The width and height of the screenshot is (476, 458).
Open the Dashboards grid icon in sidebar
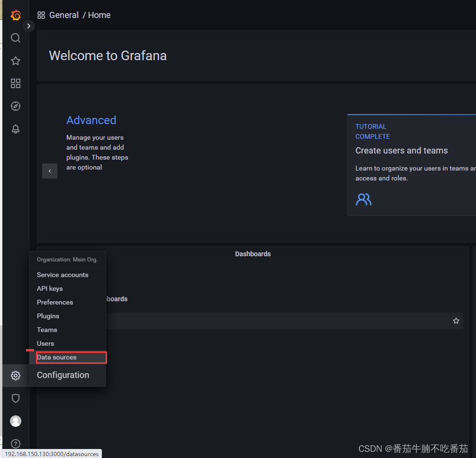tap(16, 83)
